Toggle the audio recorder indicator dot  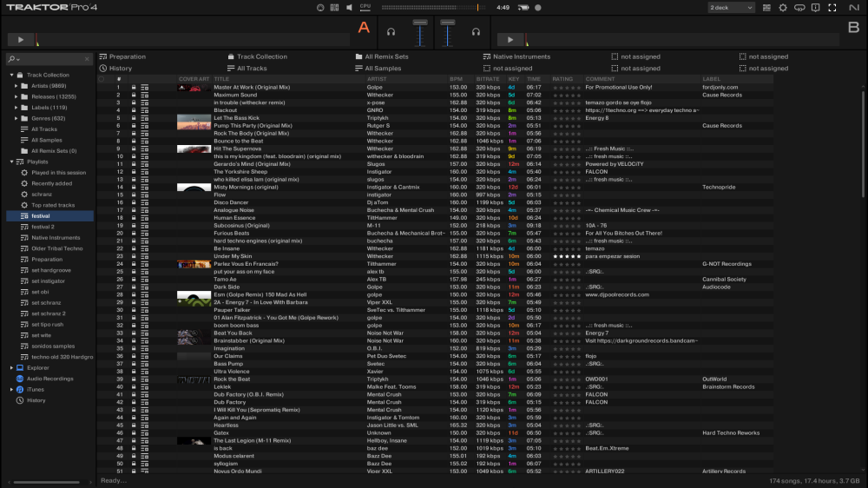(537, 8)
